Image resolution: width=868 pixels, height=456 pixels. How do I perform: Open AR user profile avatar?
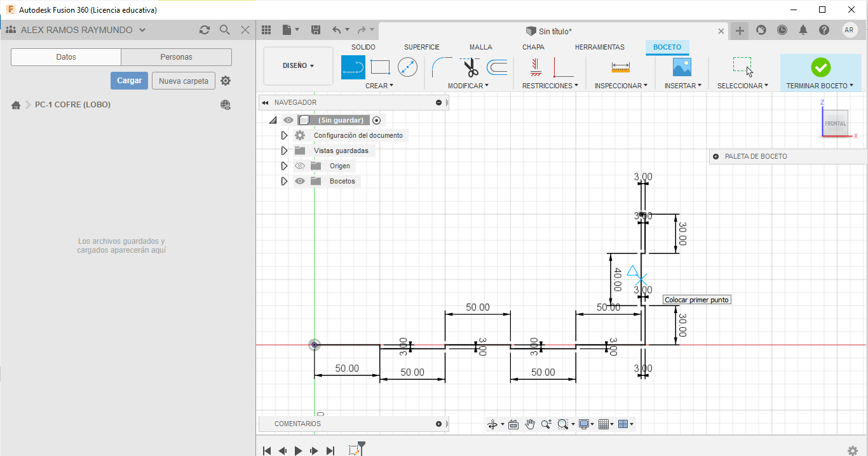coord(850,30)
